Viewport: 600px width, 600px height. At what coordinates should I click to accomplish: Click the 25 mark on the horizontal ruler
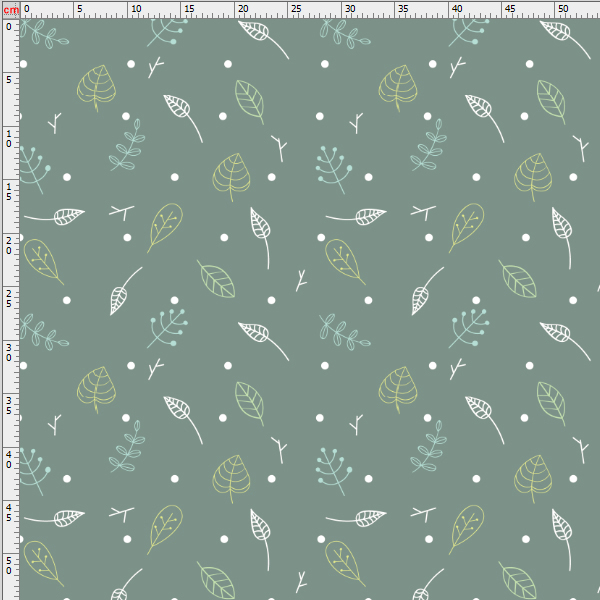coord(296,8)
